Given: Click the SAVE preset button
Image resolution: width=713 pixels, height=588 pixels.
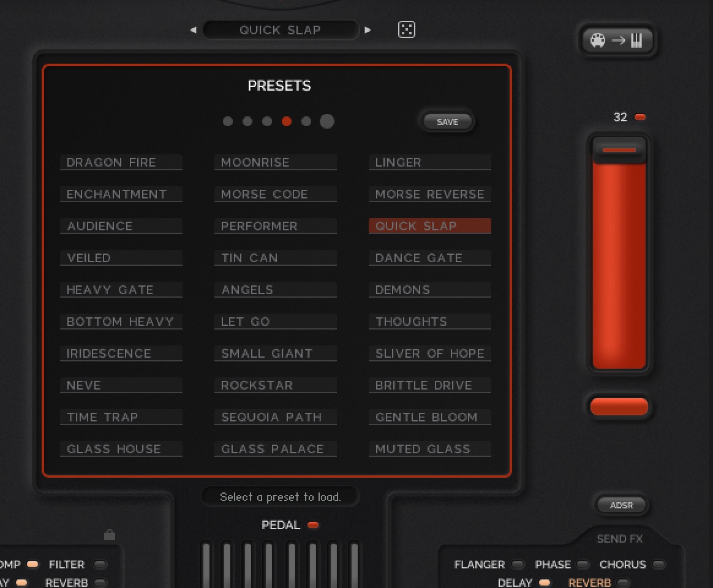Looking at the screenshot, I should pyautogui.click(x=447, y=122).
